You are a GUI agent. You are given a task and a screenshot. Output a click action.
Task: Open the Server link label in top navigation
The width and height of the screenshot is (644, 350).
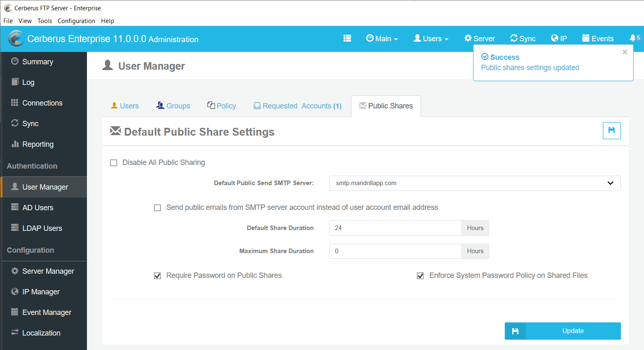pos(484,39)
